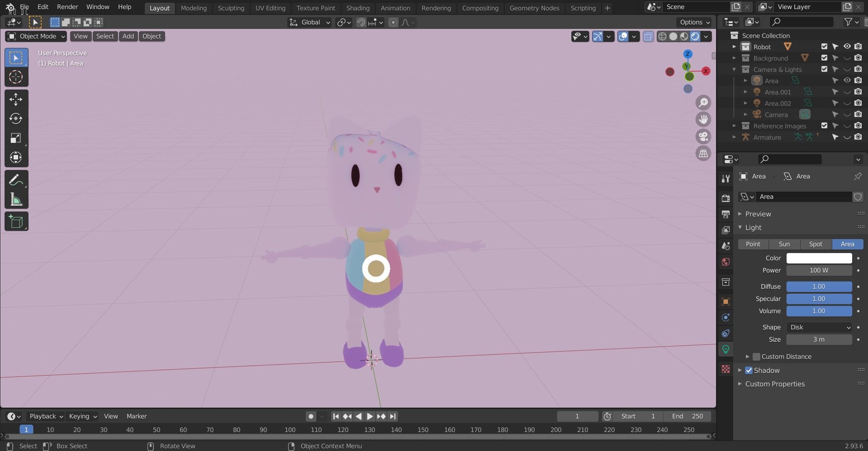Select the Rotate tool
The image size is (868, 451).
(16, 119)
